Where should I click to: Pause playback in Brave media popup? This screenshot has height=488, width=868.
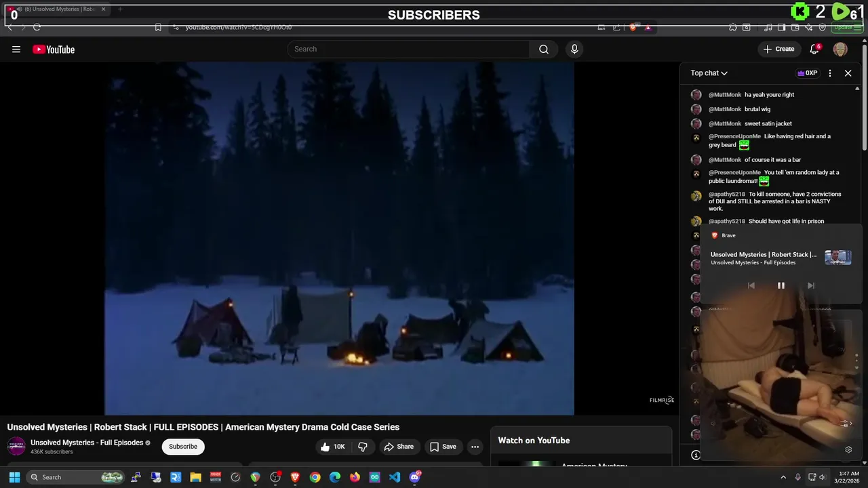(x=781, y=285)
